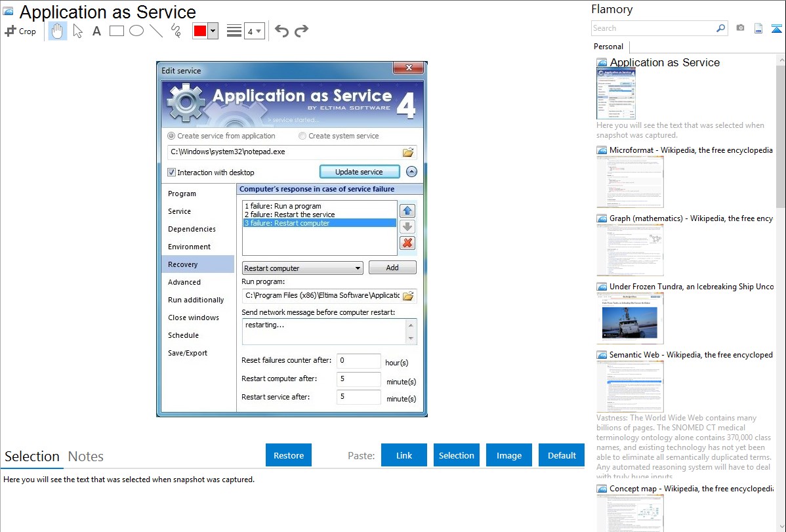Click the Restore button

point(289,455)
